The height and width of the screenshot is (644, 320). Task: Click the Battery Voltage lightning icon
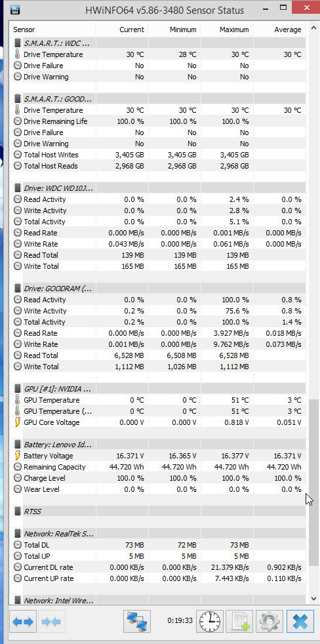18,456
